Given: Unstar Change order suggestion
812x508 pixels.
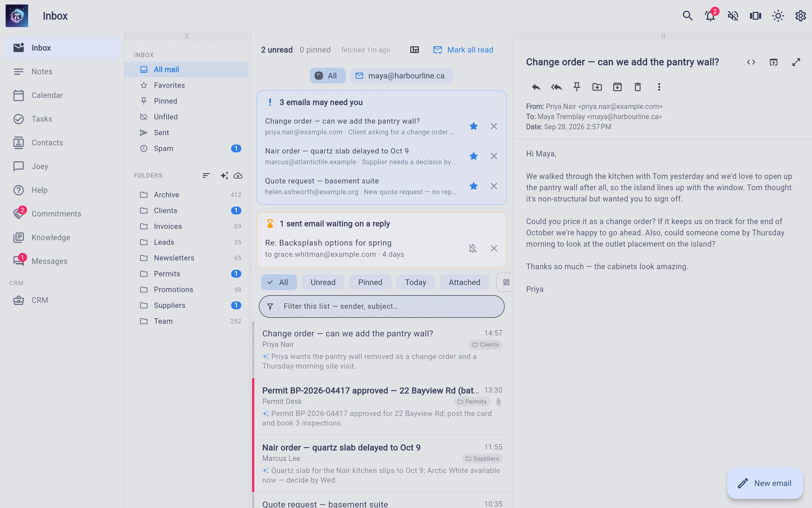Looking at the screenshot, I should pos(474,126).
